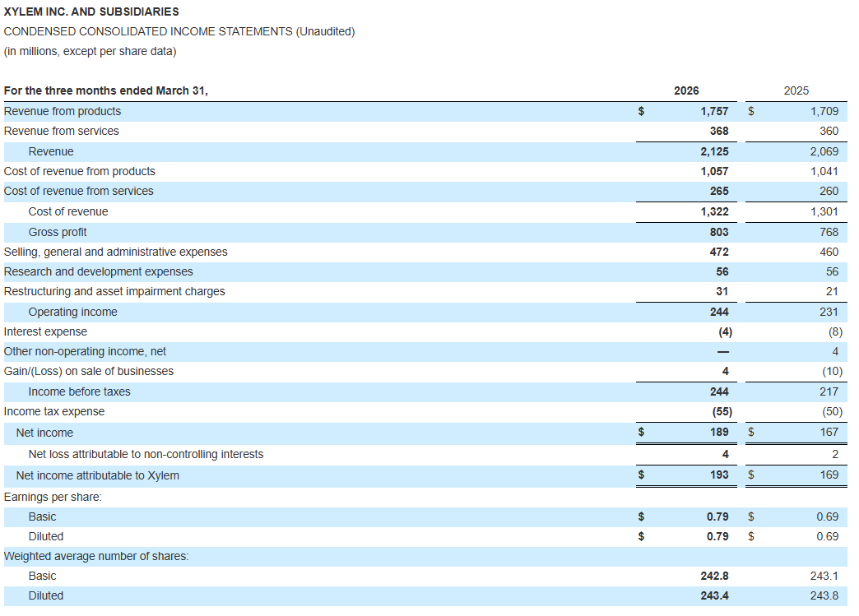Select the 'Income before taxes' label
The image size is (859, 616).
coord(80,392)
